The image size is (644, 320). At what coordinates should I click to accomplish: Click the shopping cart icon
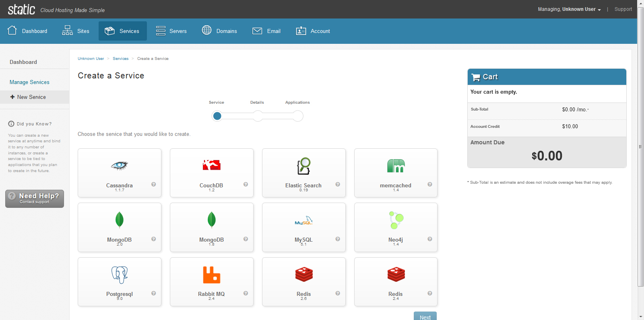476,77
